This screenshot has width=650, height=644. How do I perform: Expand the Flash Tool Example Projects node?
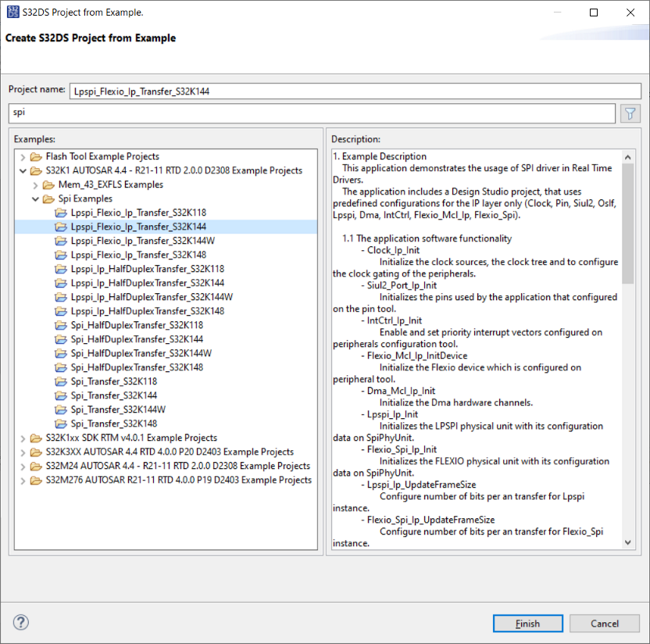click(x=23, y=156)
